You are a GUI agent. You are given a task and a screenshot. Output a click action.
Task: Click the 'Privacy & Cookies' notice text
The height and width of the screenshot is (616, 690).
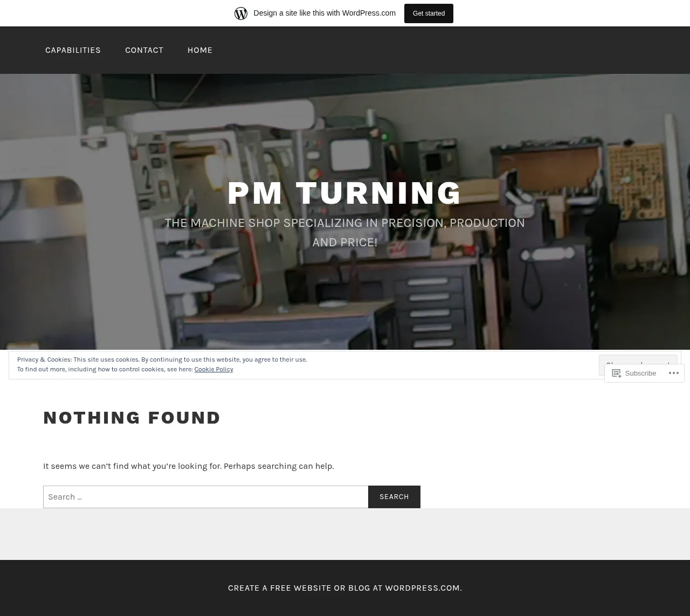[162, 359]
